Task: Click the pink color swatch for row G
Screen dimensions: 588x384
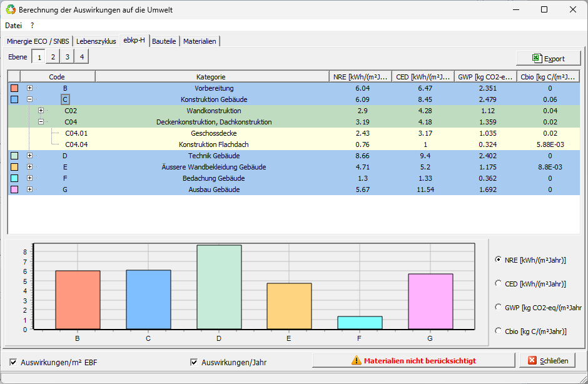Action: point(14,189)
